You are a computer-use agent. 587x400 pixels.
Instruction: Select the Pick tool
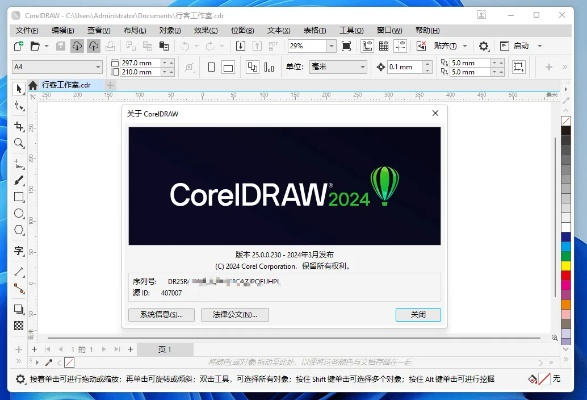19,89
